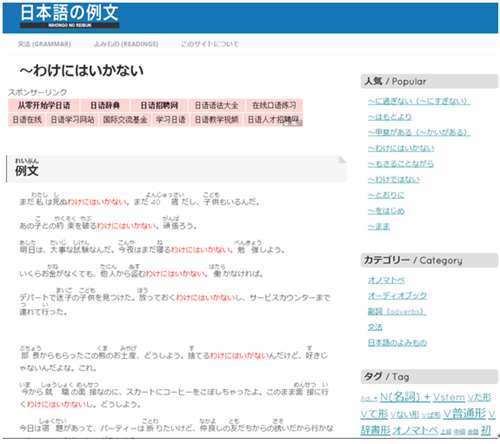500x444 pixels.
Task: Open popular link ～とおりに
Action: click(x=386, y=195)
